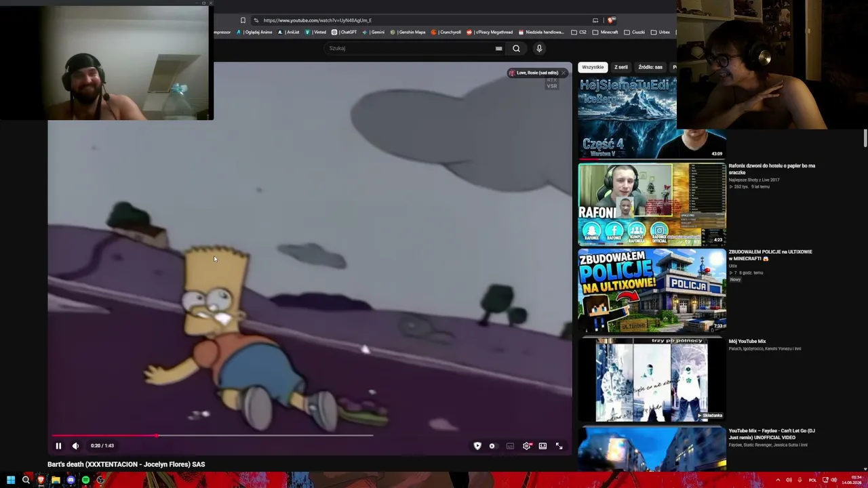Expand the Ciuszki bookmarks folder
The width and height of the screenshot is (868, 488).
[x=635, y=32]
